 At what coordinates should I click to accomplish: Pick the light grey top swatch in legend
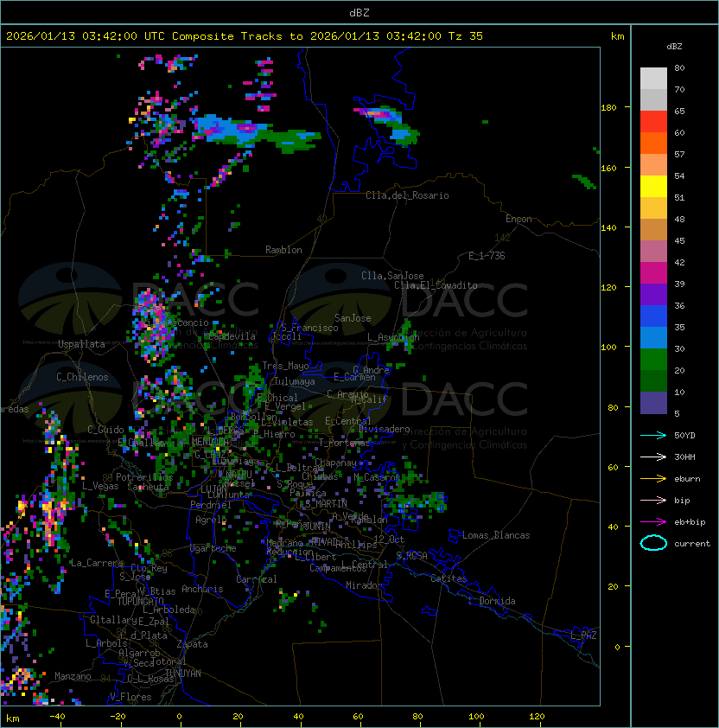tap(653, 79)
